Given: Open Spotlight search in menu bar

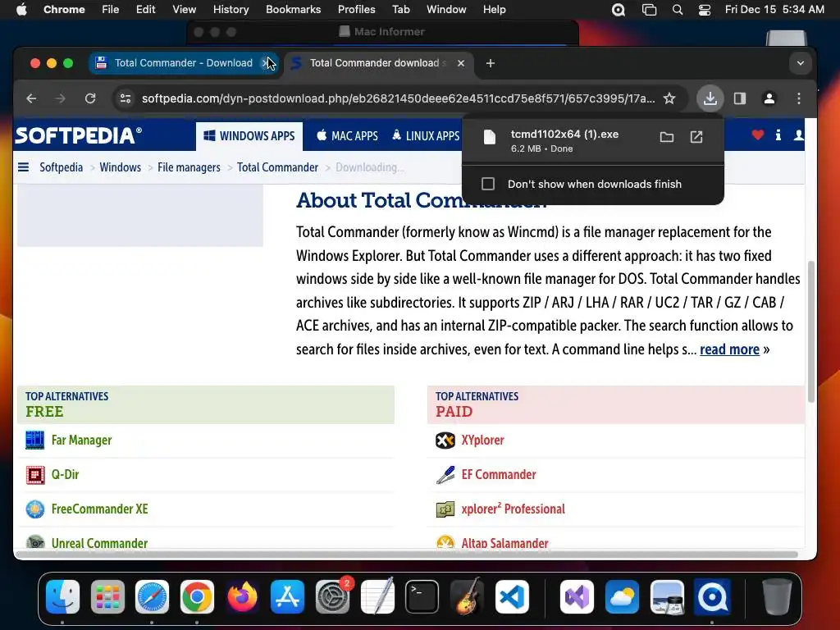Looking at the screenshot, I should 677,10.
